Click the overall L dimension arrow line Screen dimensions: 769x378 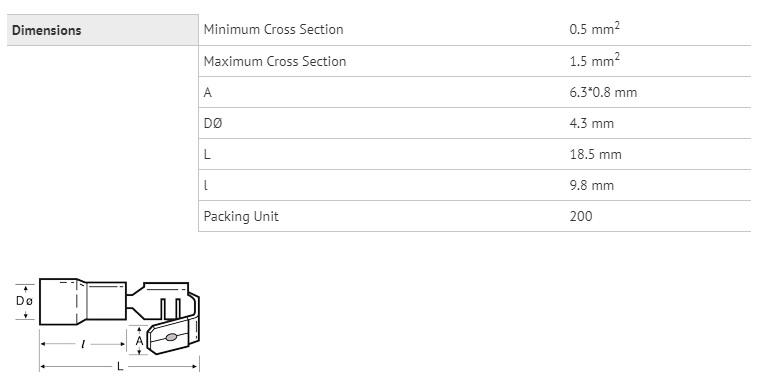(119, 366)
